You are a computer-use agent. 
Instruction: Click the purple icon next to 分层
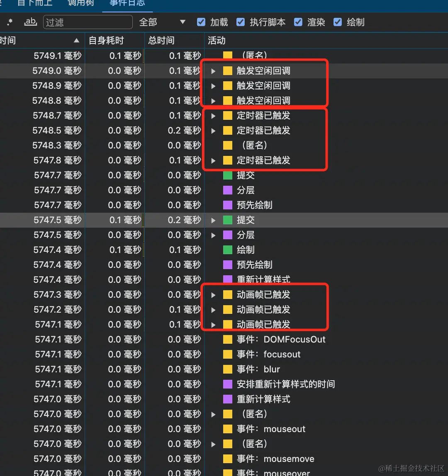point(227,190)
